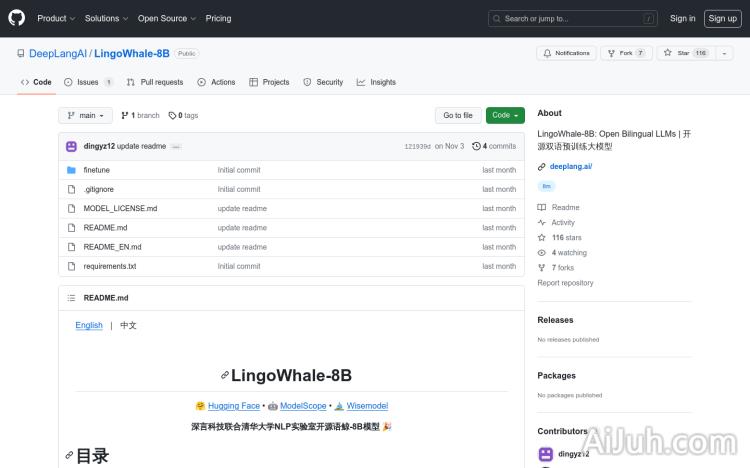Open the Pull requests tab

(155, 82)
